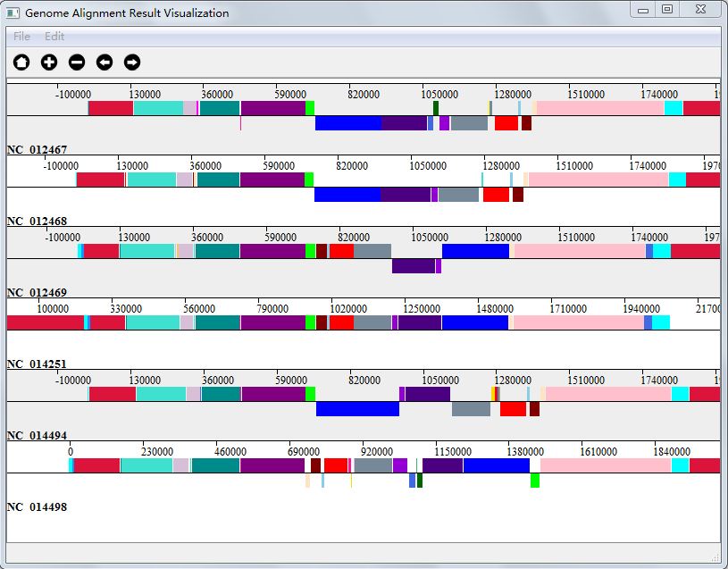Click the blue forward block in NC_012469 track

click(475, 251)
